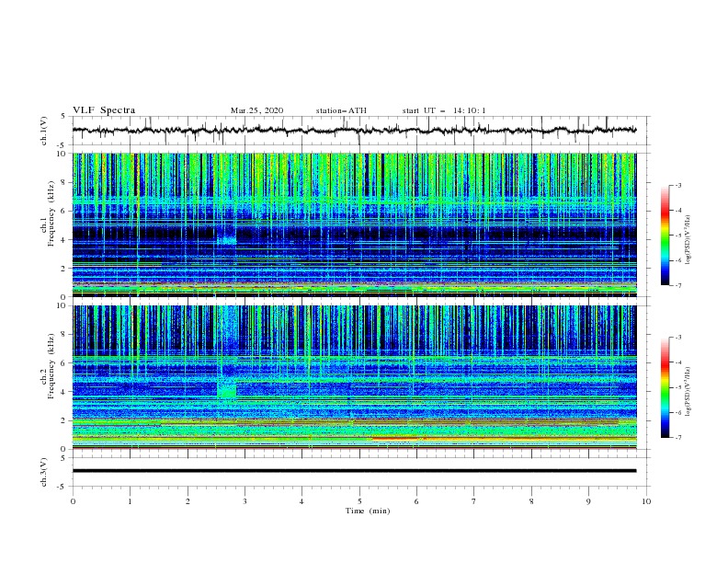Click the 'station=ATH' label
The width and height of the screenshot is (728, 563).
point(341,110)
